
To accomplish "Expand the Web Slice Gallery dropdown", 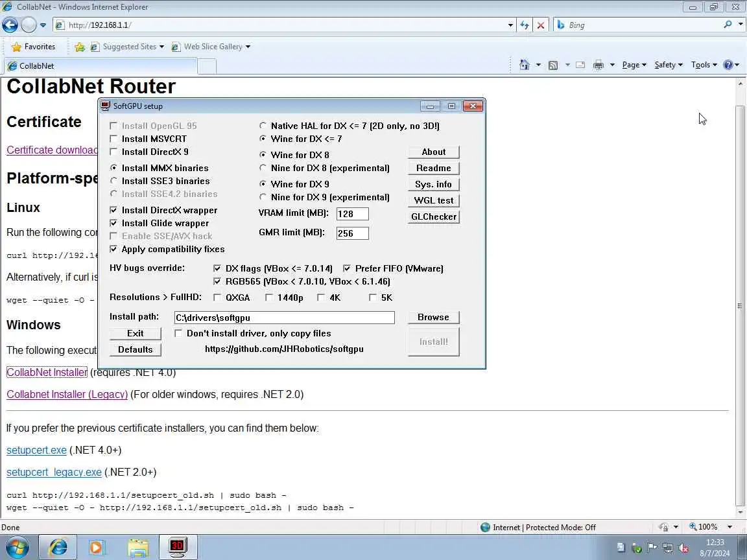I will point(248,47).
